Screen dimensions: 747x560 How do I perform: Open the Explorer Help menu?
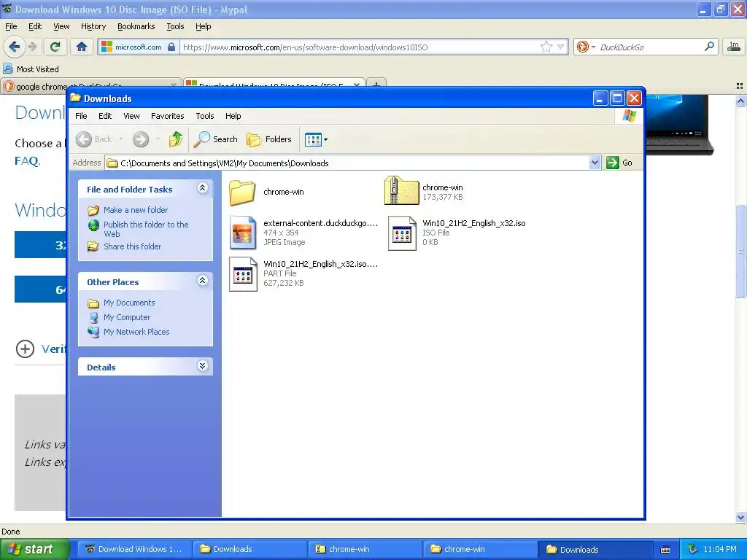[233, 116]
